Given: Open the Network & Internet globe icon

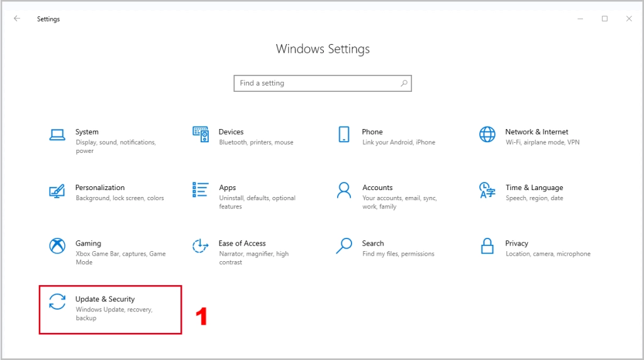Looking at the screenshot, I should point(487,135).
